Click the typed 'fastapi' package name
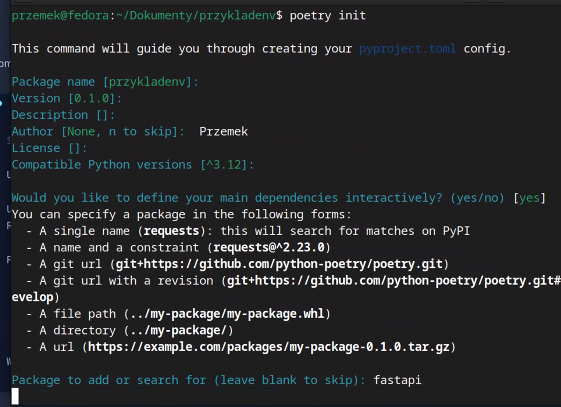Image resolution: width=561 pixels, height=407 pixels. click(x=397, y=380)
